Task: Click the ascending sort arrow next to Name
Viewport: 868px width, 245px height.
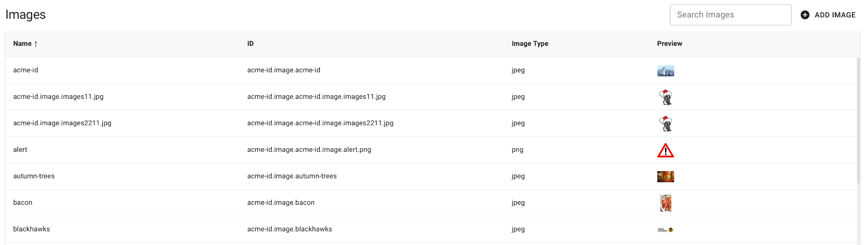Action: pyautogui.click(x=36, y=44)
